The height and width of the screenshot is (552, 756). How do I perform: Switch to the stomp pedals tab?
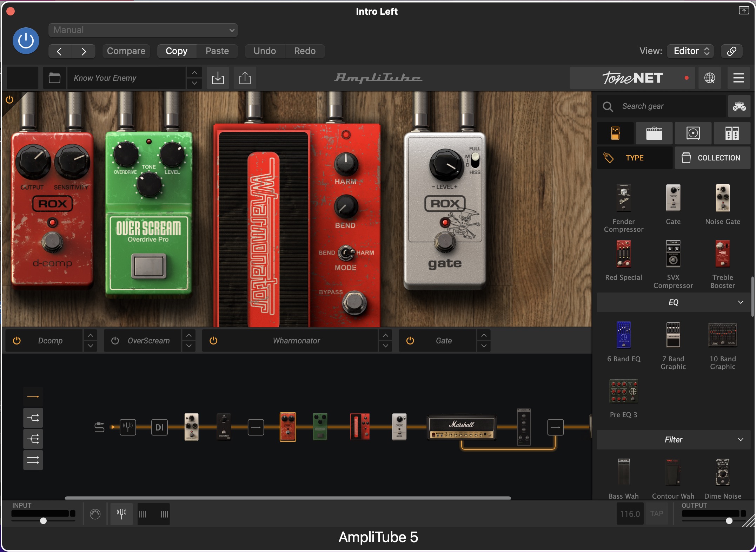click(x=615, y=133)
